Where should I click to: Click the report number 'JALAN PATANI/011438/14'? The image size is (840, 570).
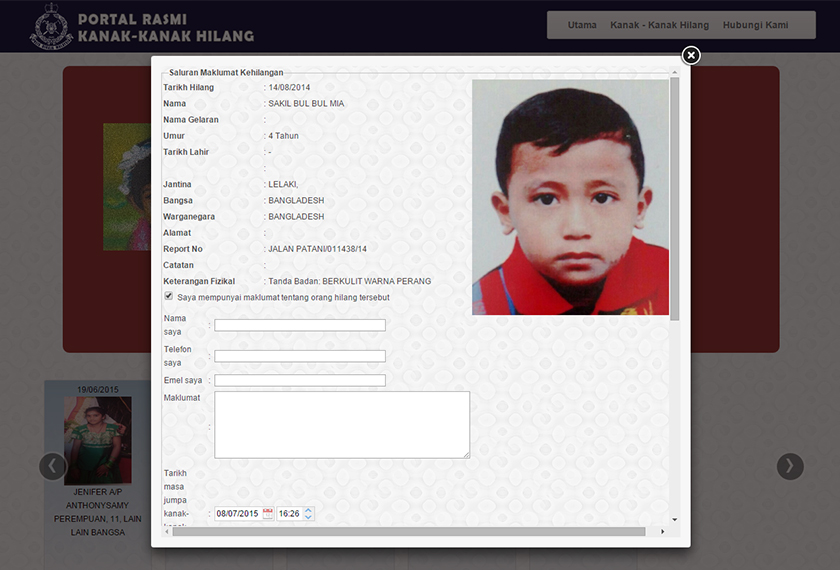(318, 249)
